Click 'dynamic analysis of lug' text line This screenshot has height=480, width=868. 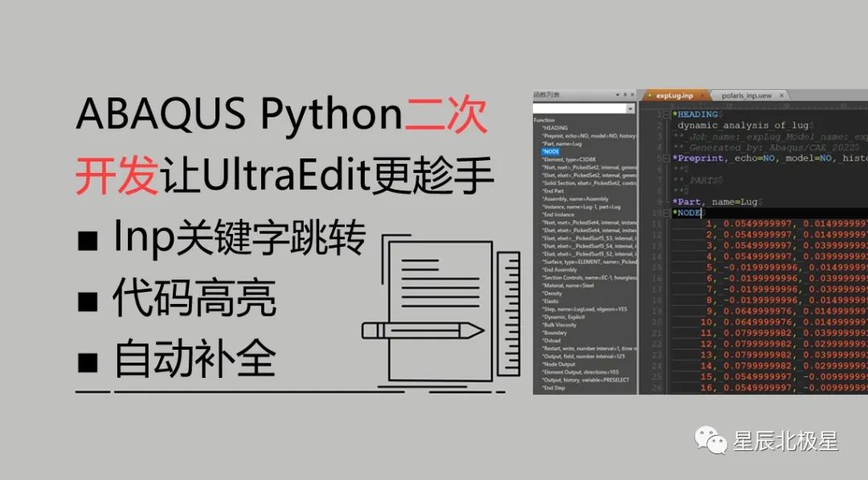(743, 125)
